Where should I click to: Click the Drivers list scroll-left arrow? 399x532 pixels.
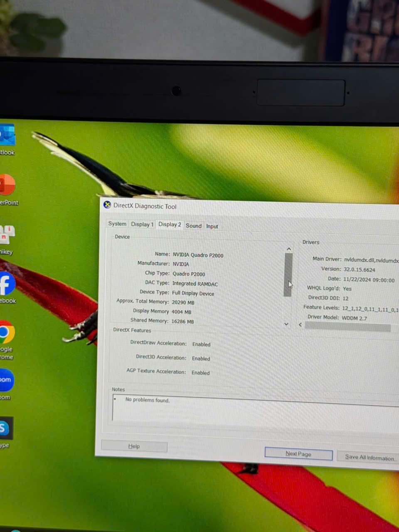(x=300, y=325)
